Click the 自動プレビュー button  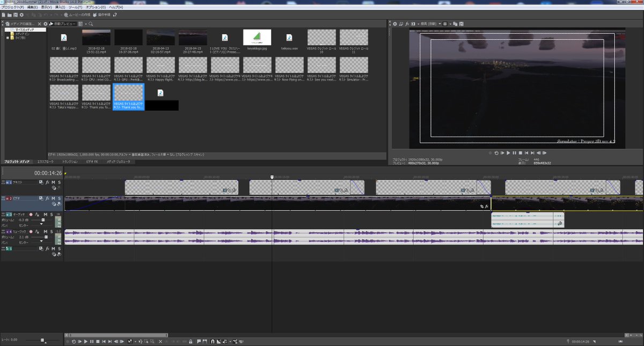click(62, 24)
